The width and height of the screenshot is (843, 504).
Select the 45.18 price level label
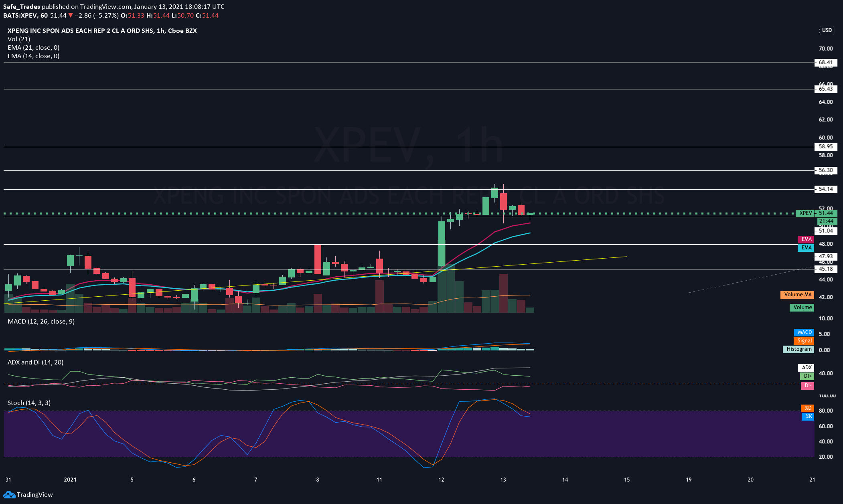click(x=826, y=269)
